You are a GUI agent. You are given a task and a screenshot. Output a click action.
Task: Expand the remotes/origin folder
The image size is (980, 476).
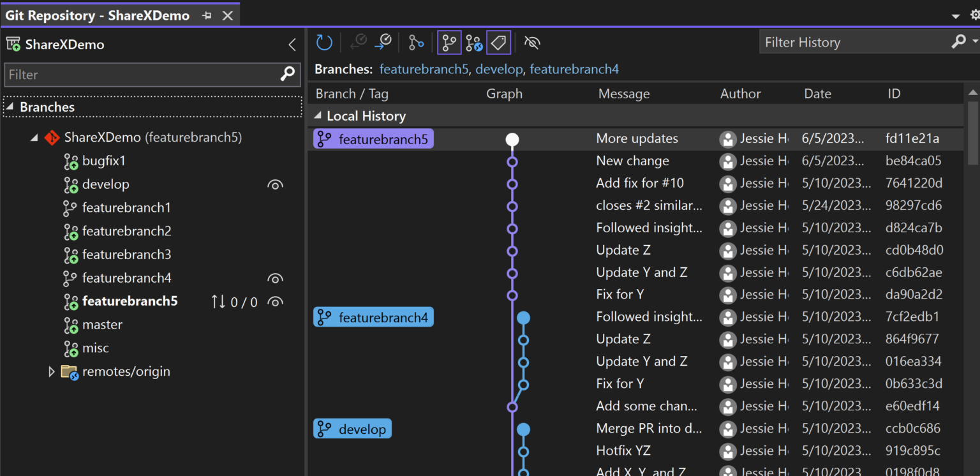[52, 371]
